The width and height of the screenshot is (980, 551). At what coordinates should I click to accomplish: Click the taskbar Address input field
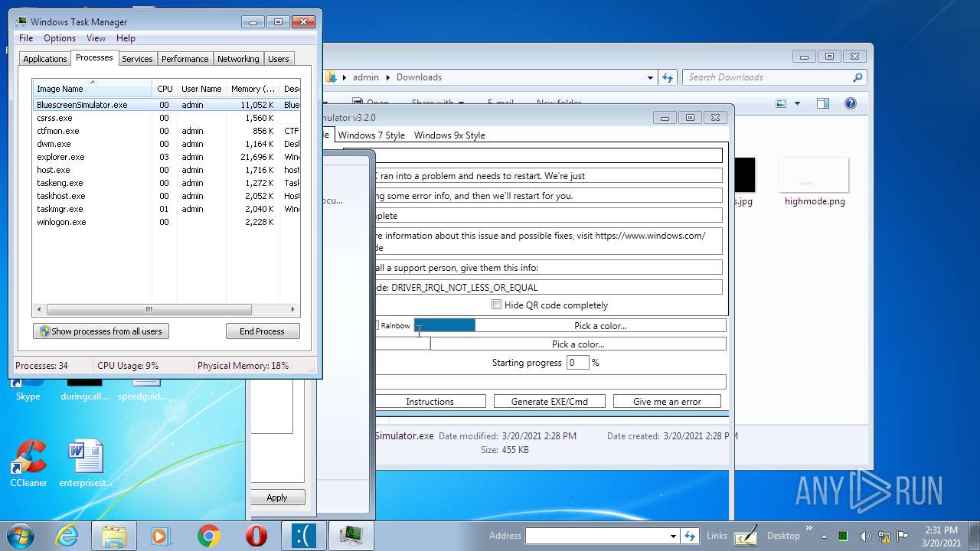click(596, 536)
